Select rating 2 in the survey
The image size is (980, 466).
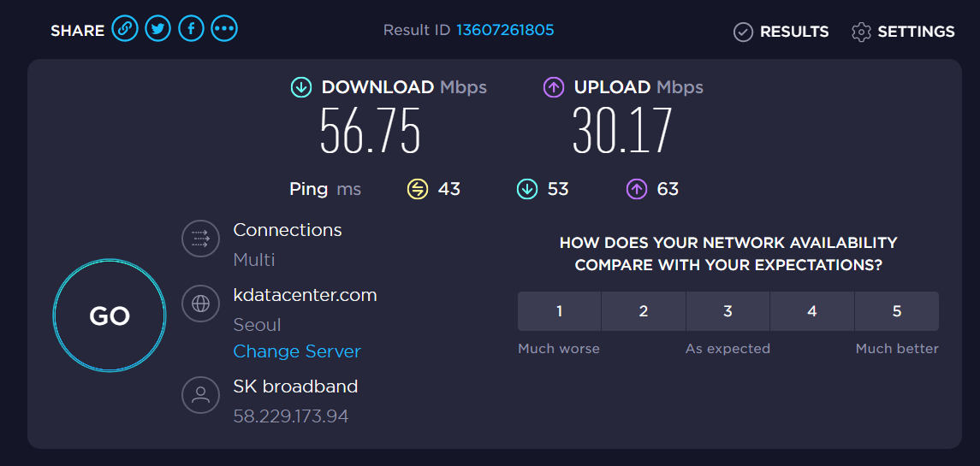click(x=644, y=311)
